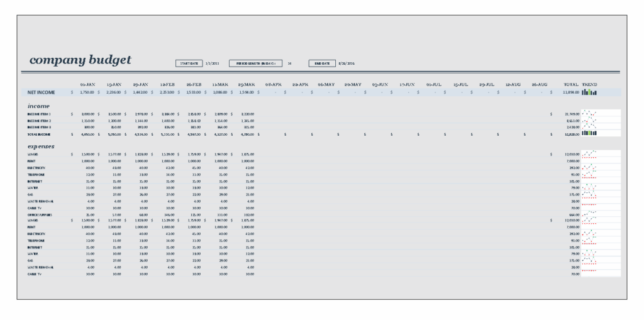Screen dimensions: 644x320
Task: Click the 17-JUN column header
Action: pos(407,84)
